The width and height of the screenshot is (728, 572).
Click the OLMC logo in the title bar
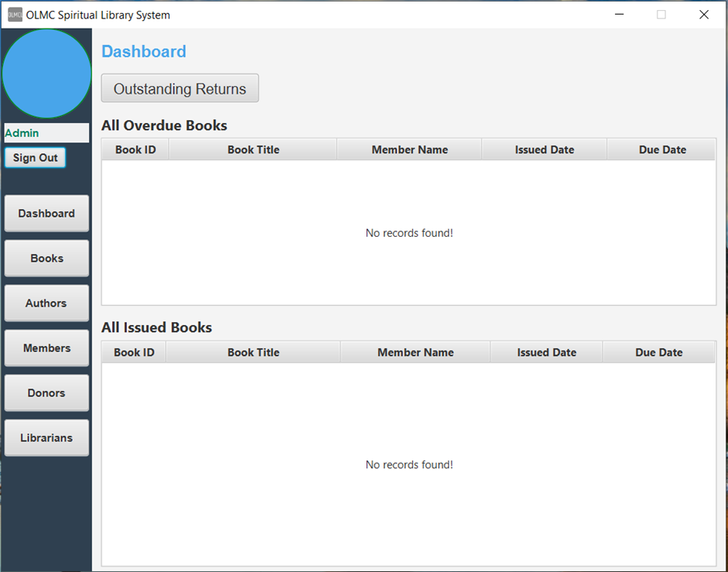click(x=11, y=14)
